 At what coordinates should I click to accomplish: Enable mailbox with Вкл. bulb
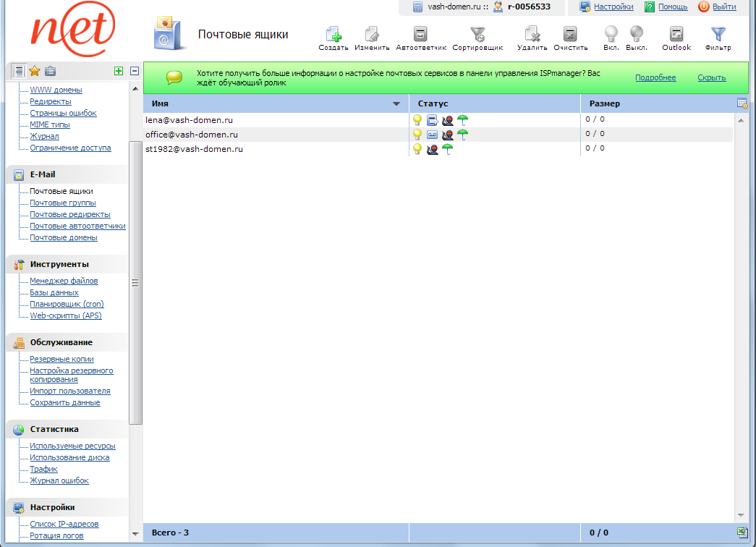(611, 35)
